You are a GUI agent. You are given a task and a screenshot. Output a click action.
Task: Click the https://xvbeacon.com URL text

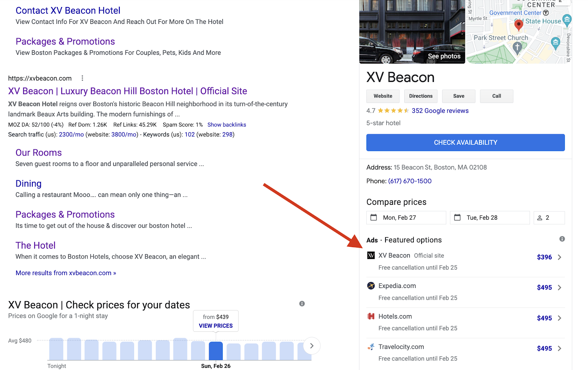click(40, 78)
